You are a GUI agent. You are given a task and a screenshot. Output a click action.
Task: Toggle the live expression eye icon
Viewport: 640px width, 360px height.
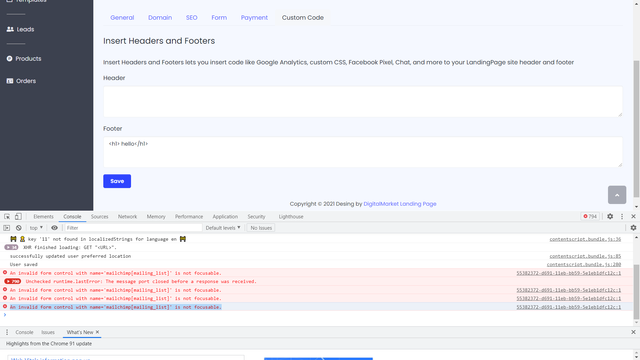pyautogui.click(x=54, y=228)
